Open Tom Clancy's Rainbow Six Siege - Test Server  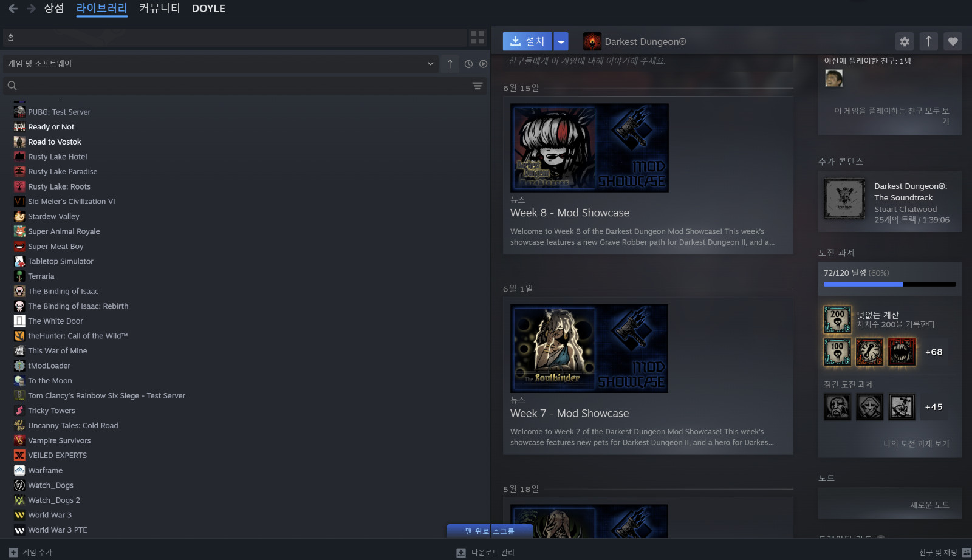106,395
